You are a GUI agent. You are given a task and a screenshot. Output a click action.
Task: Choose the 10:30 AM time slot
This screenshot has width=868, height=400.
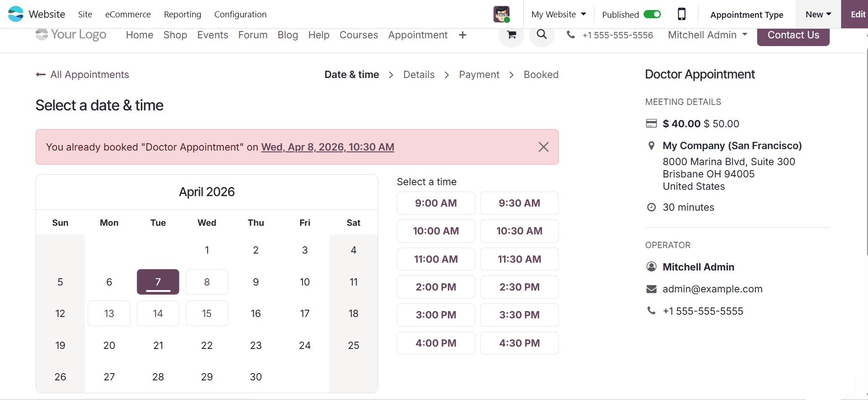(519, 231)
